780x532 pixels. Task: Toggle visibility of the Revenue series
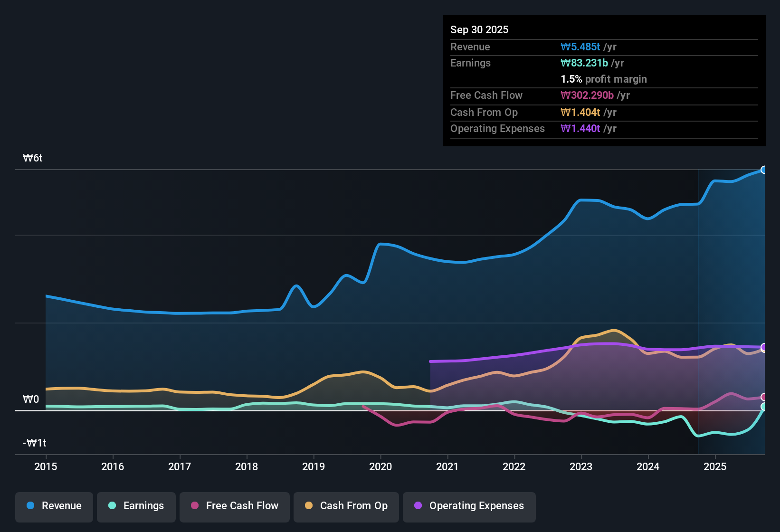pyautogui.click(x=54, y=506)
